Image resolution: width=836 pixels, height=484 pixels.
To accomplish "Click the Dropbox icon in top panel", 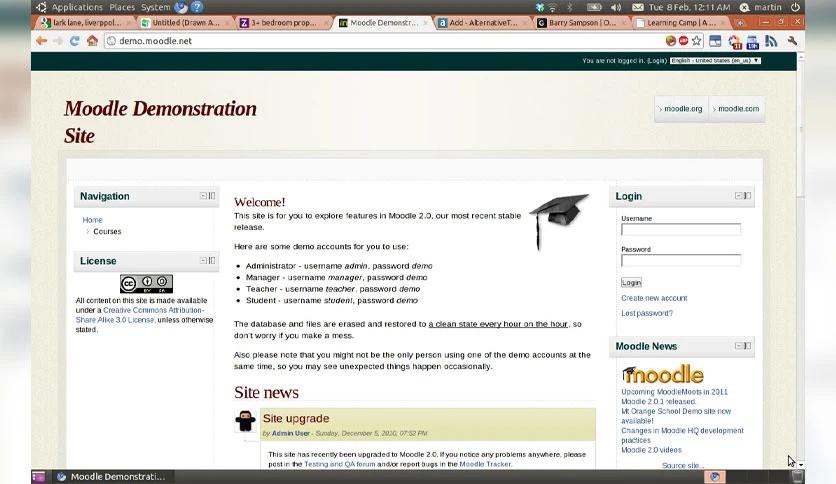I will point(540,7).
